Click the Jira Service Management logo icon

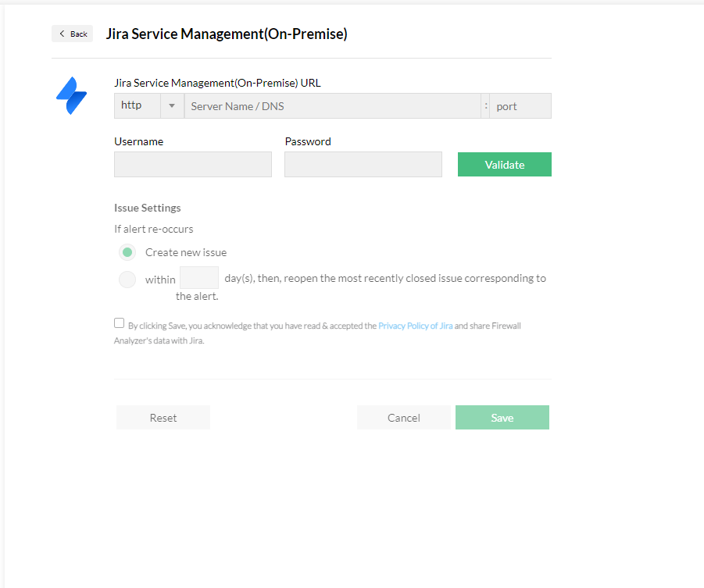[71, 95]
